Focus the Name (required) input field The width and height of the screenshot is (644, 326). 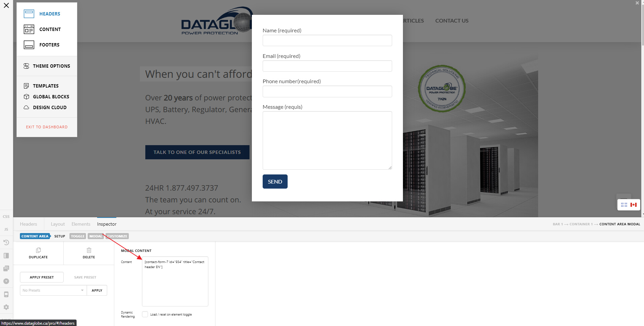point(327,40)
